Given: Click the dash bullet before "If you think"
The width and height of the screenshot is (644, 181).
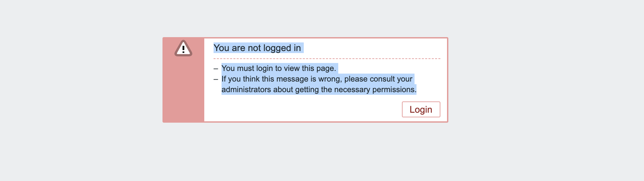Looking at the screenshot, I should [x=216, y=79].
